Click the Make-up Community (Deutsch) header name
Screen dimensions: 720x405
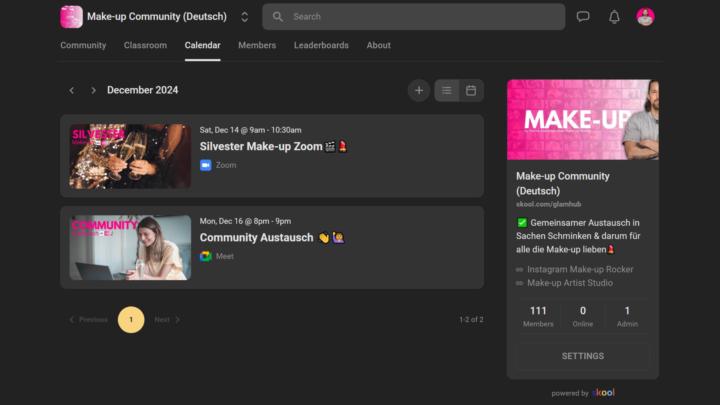[157, 17]
